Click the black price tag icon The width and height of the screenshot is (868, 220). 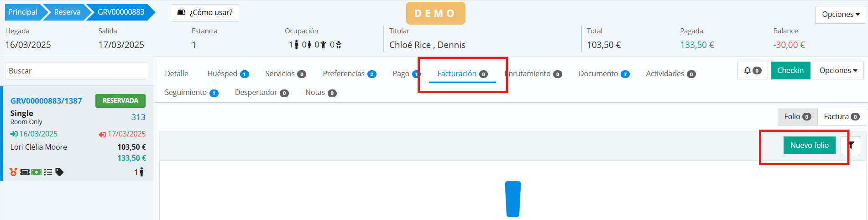[x=59, y=172]
